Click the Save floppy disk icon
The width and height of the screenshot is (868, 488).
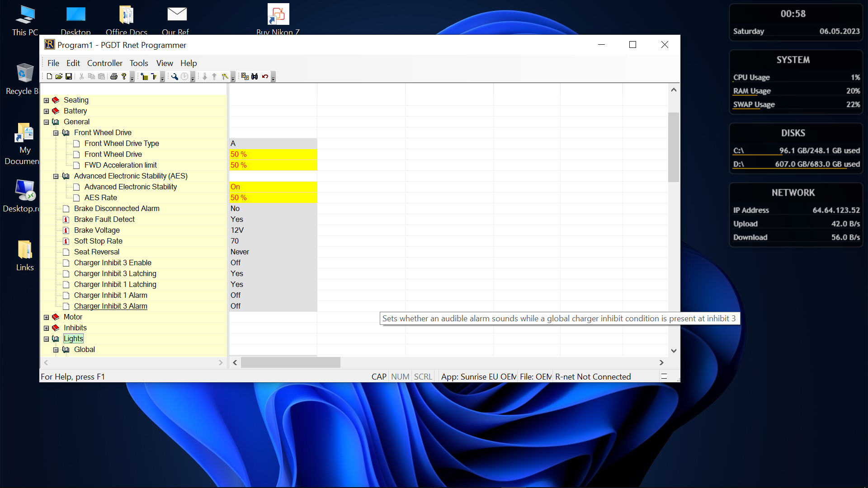[x=69, y=76]
